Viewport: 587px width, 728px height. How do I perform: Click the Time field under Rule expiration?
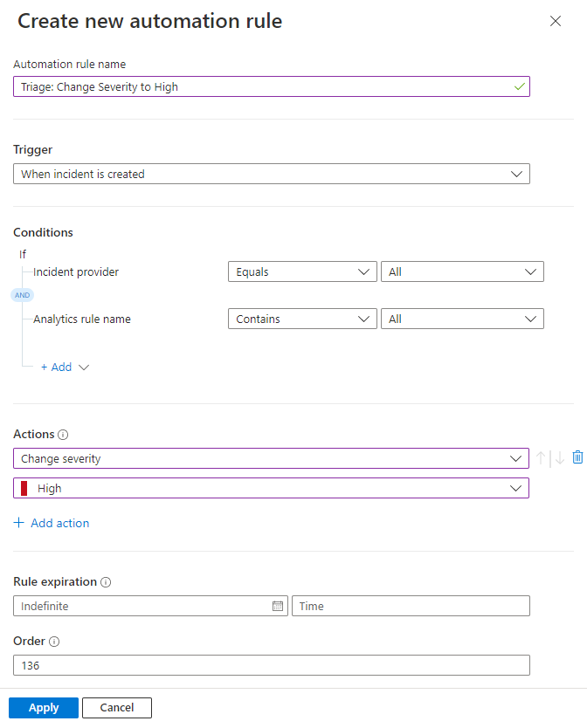411,605
